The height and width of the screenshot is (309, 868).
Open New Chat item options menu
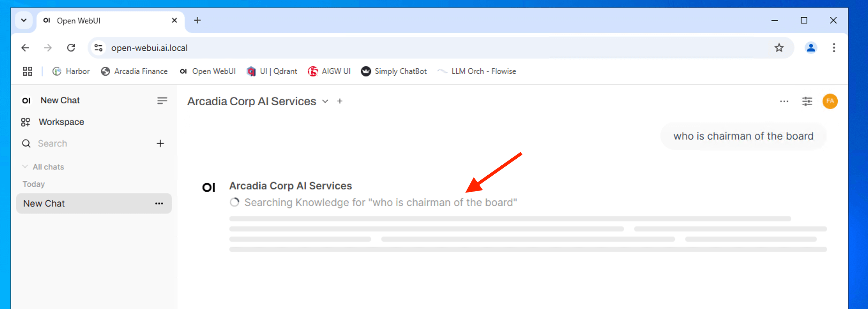point(159,204)
